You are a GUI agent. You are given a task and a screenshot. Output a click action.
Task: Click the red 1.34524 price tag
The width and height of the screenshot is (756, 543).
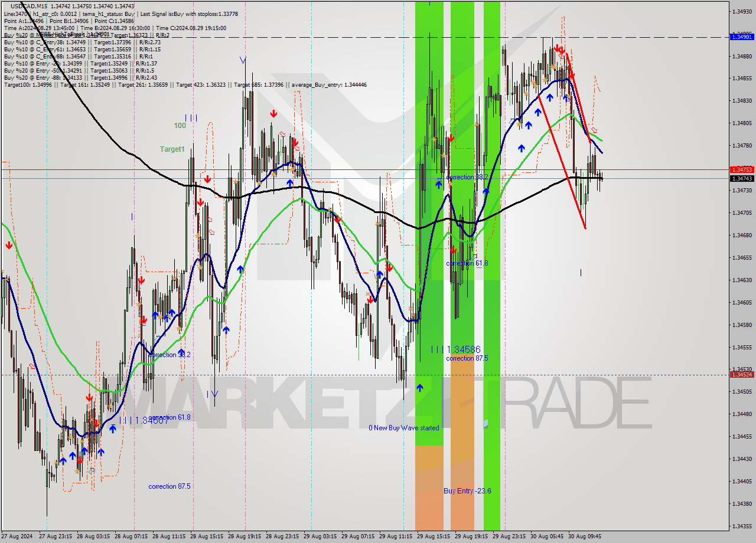click(742, 374)
